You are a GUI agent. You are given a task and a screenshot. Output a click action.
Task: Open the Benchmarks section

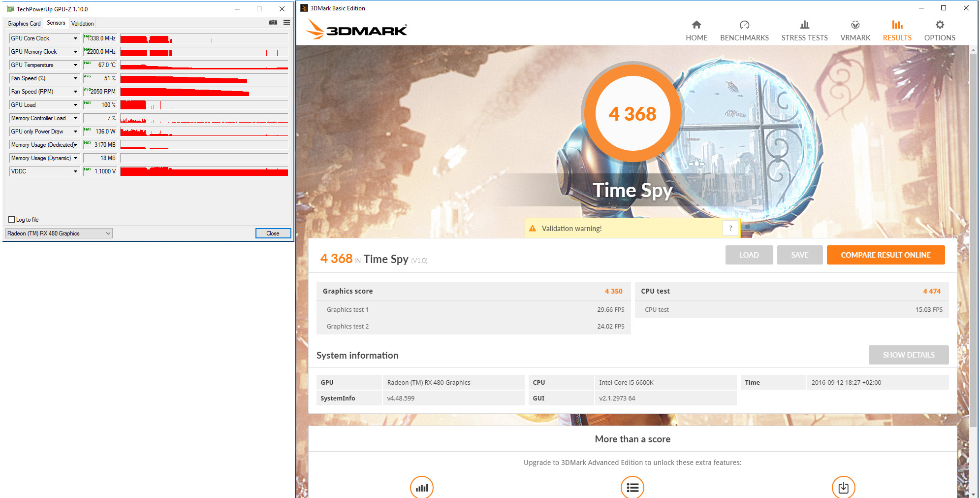pos(744,31)
